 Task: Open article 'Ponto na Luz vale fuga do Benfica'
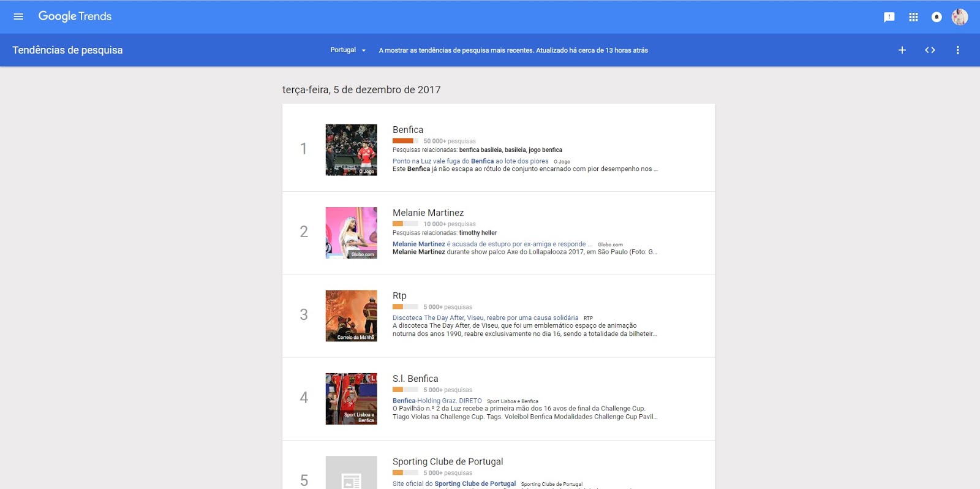click(470, 161)
